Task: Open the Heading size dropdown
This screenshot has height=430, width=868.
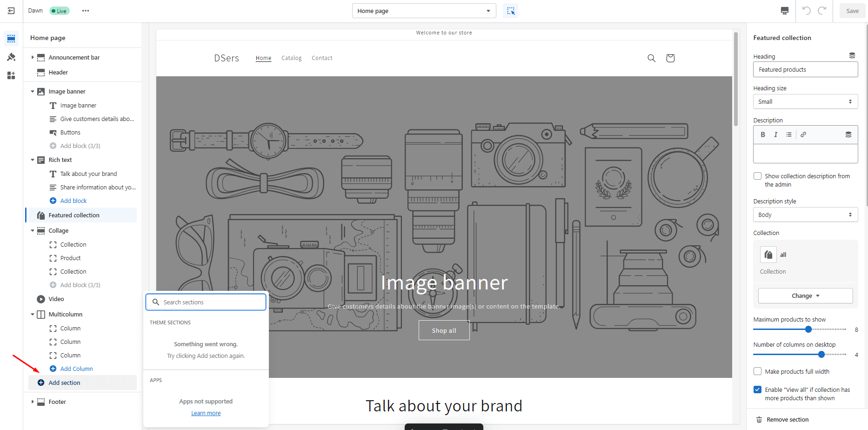Action: pyautogui.click(x=806, y=101)
